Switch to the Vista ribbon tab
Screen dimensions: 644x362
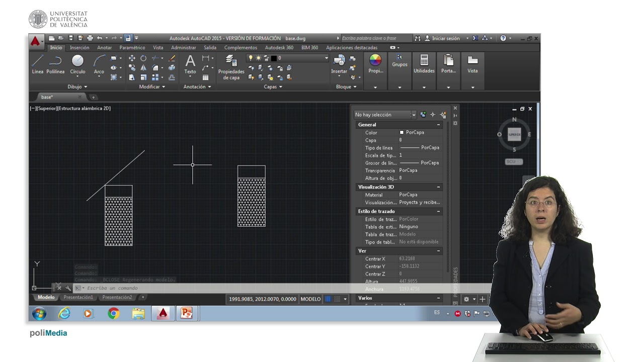coord(158,48)
